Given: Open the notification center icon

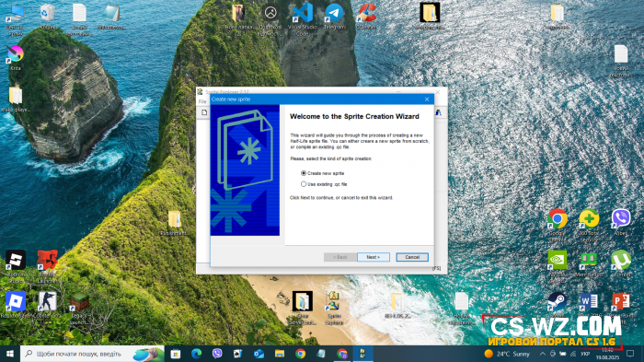Looking at the screenshot, I should [x=630, y=354].
